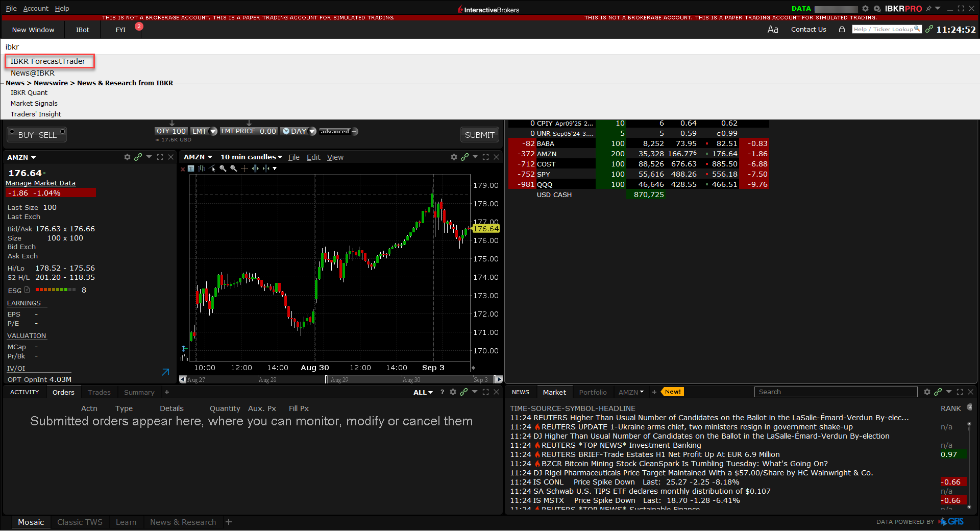
Task: Select the SELL radio option
Action: 62,132
